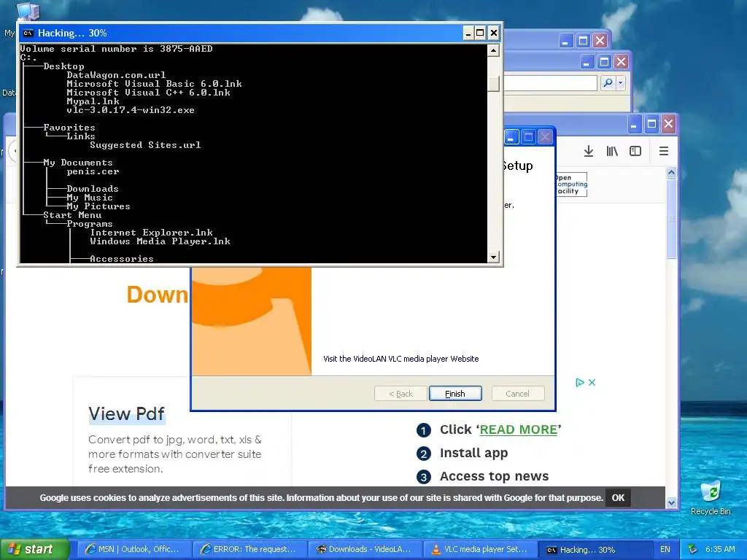Click the system tray icon beside the clock
The image size is (747, 560).
[693, 549]
